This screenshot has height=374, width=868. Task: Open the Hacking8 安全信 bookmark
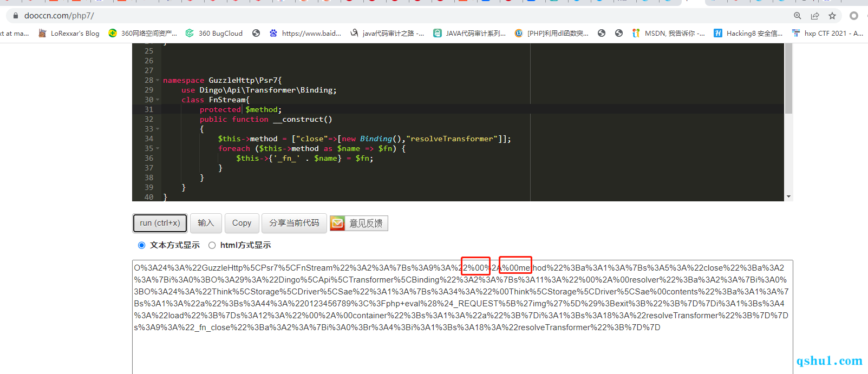click(x=748, y=33)
